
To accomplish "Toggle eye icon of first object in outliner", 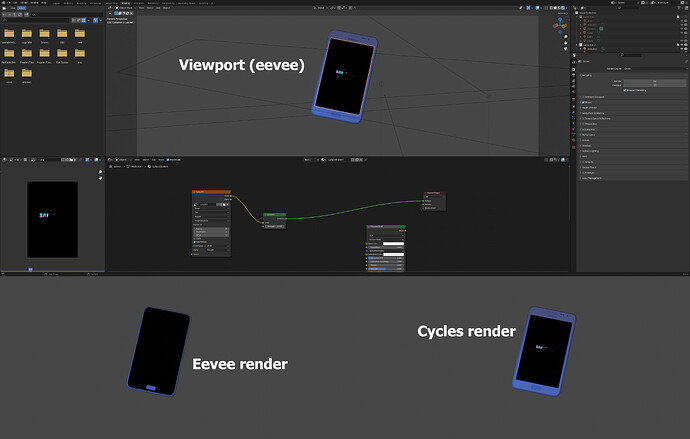I will tap(682, 21).
